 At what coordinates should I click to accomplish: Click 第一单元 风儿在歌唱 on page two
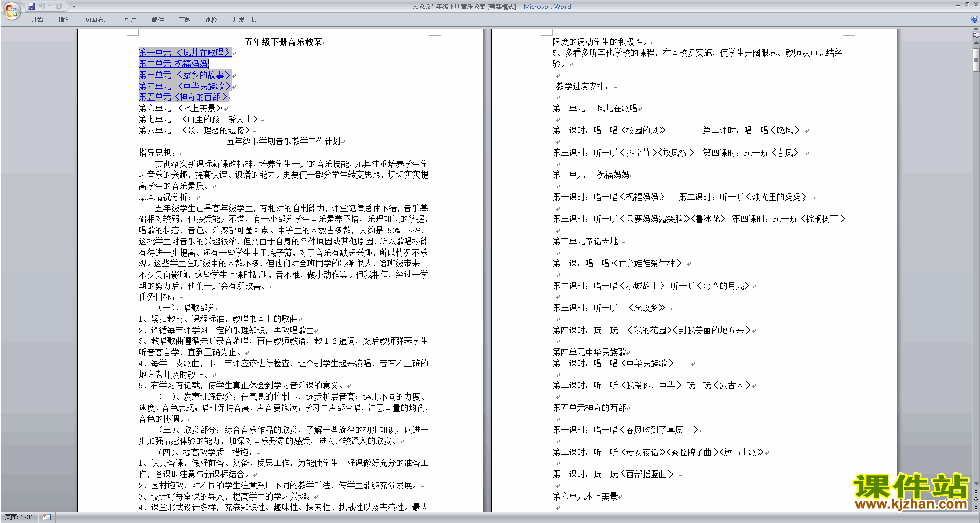tap(595, 108)
